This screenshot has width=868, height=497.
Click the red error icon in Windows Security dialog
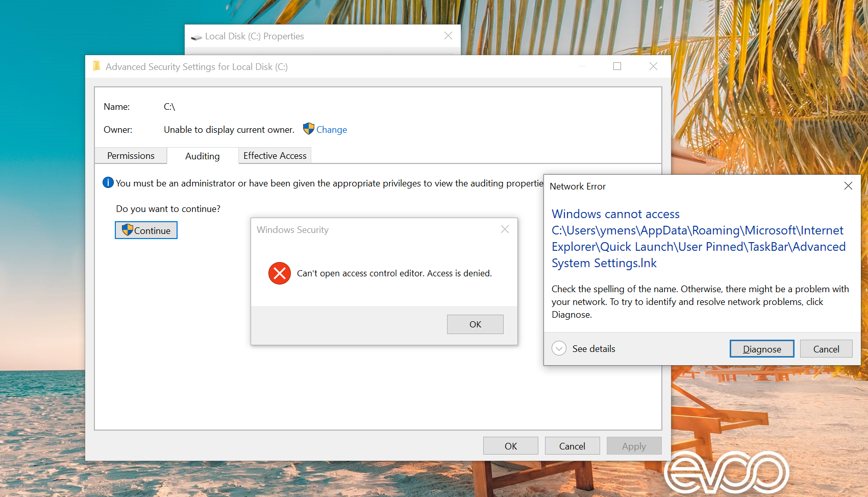279,273
